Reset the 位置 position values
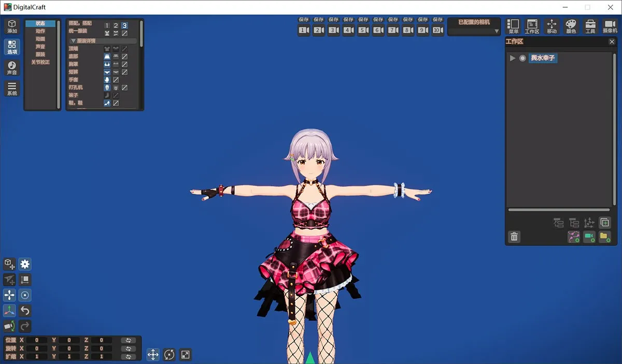Image resolution: width=622 pixels, height=364 pixels. [x=129, y=340]
